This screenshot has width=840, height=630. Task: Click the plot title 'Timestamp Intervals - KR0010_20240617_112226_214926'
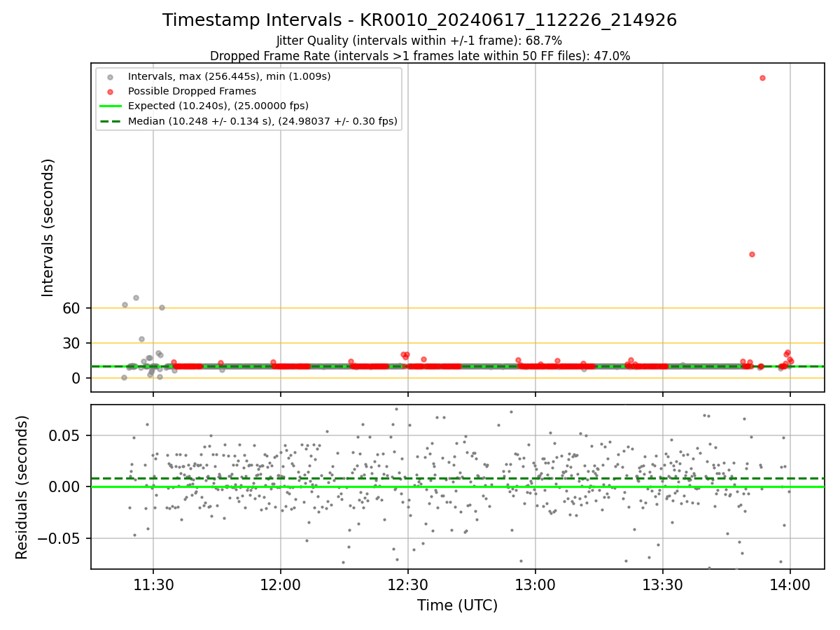[419, 20]
